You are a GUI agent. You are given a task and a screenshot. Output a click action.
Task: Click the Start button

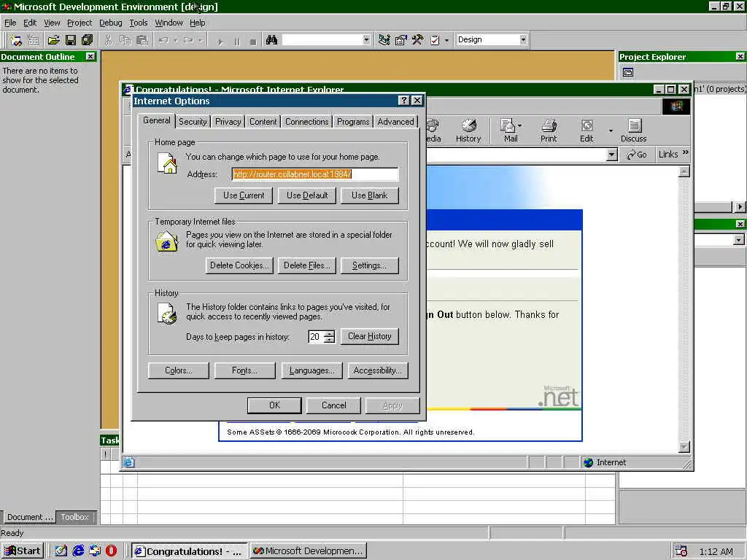23,551
